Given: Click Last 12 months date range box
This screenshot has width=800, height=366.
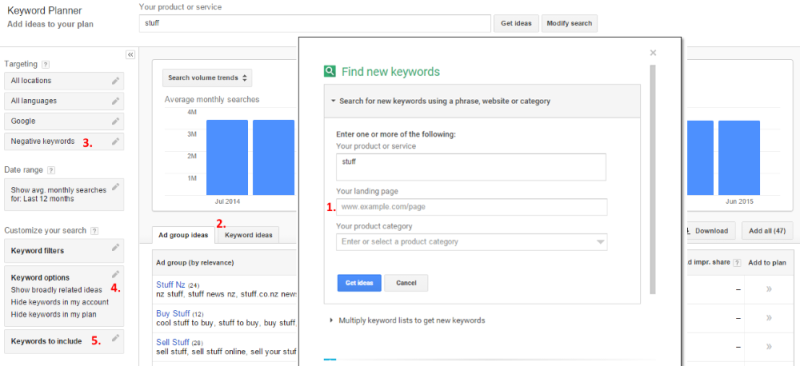Looking at the screenshot, I should tap(64, 194).
